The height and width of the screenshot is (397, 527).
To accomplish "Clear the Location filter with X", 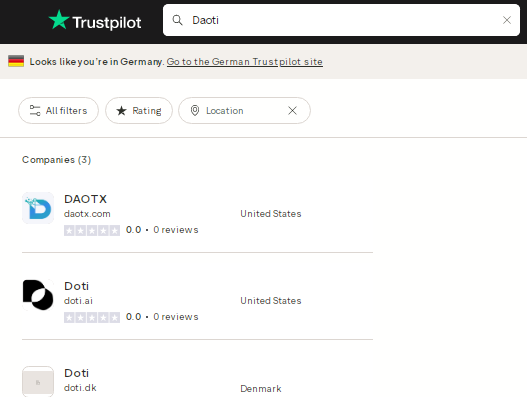I will pyautogui.click(x=292, y=111).
